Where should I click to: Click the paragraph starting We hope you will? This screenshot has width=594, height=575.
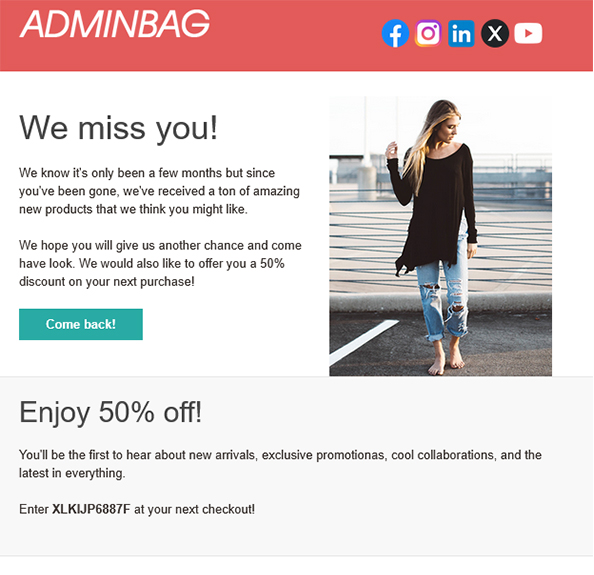point(160,263)
